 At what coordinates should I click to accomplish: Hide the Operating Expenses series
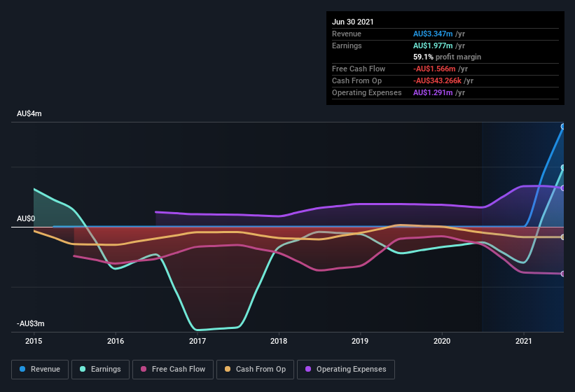pyautogui.click(x=345, y=370)
